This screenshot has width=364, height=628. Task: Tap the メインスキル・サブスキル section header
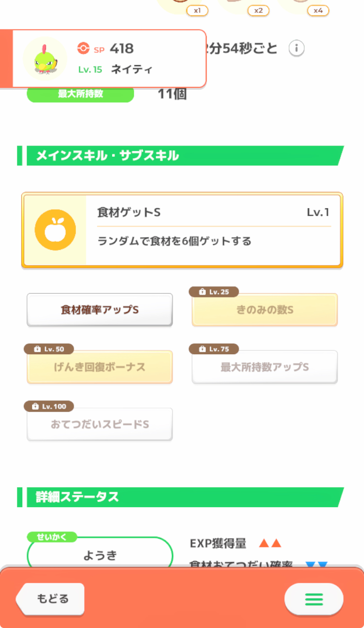[181, 156]
